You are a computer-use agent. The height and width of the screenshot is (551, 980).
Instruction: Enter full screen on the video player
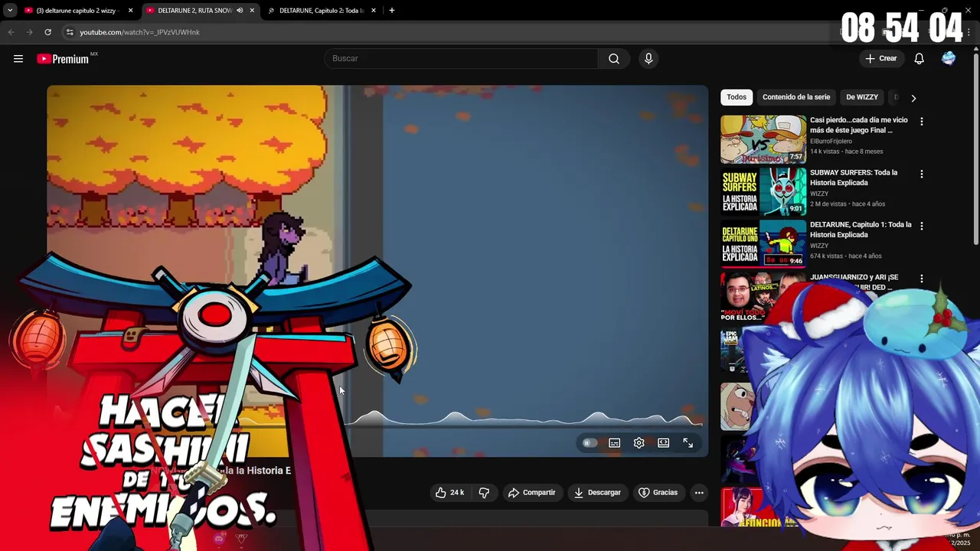point(688,442)
